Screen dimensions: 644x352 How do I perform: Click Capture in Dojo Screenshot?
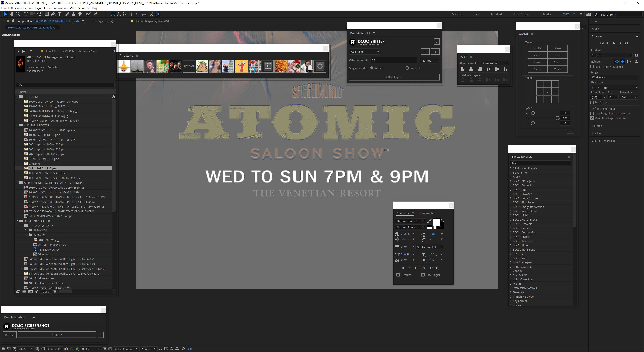pos(57,335)
